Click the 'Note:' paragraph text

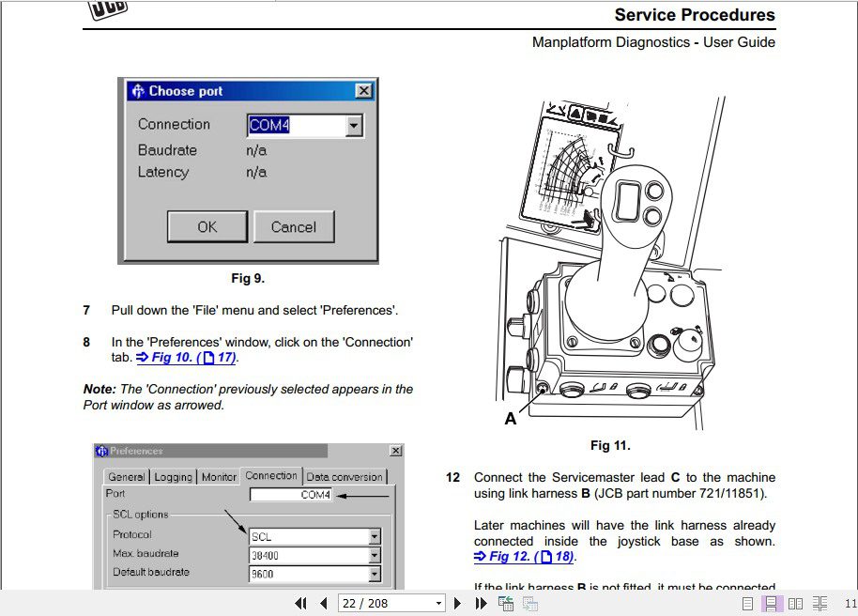tap(248, 397)
